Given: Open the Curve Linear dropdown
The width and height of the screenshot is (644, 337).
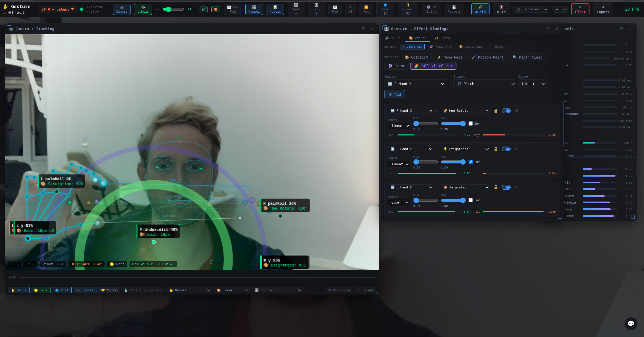Looking at the screenshot, I should point(533,84).
